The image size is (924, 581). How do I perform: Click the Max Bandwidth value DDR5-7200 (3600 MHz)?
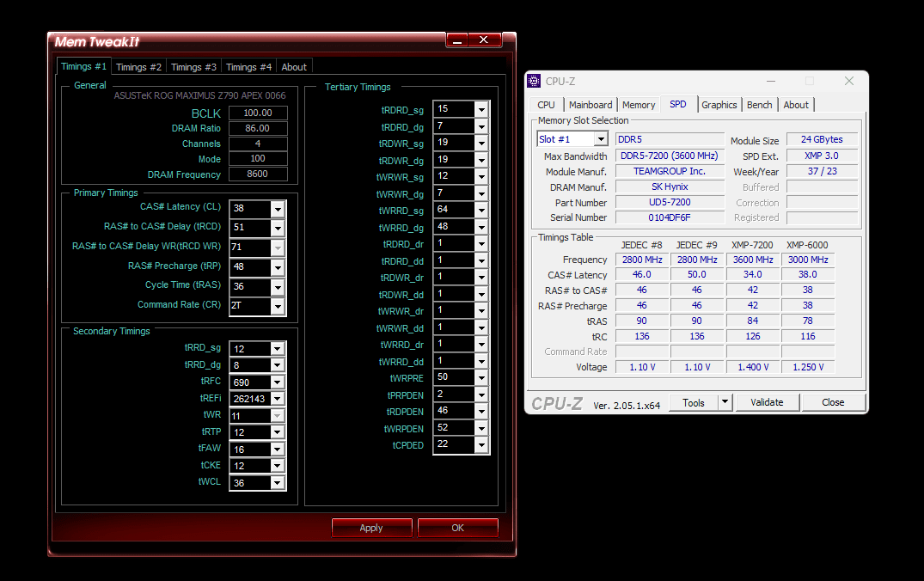click(670, 156)
